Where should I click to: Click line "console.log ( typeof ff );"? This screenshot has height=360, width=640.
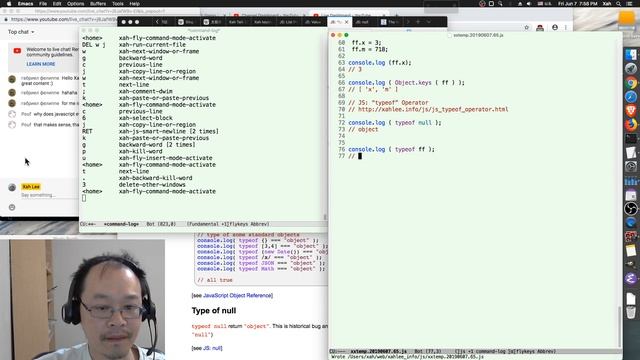coord(391,149)
